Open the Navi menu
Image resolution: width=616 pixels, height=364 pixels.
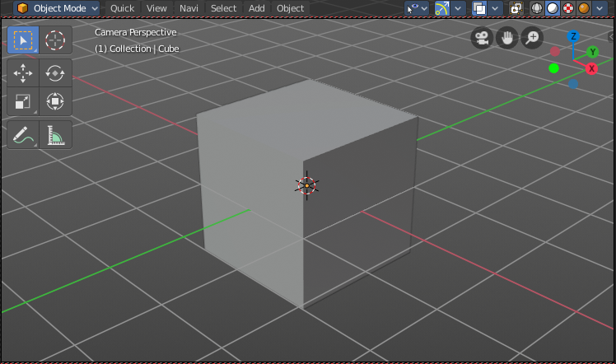pos(189,8)
